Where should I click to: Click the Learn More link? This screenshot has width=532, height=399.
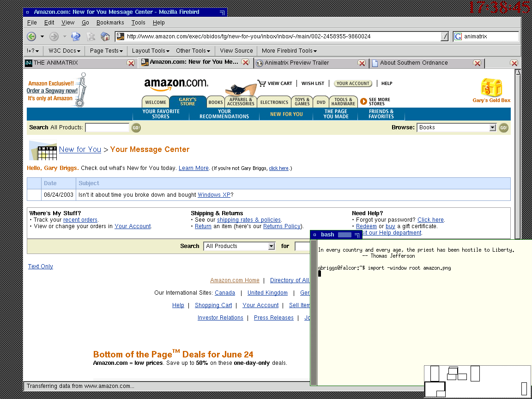pyautogui.click(x=194, y=168)
